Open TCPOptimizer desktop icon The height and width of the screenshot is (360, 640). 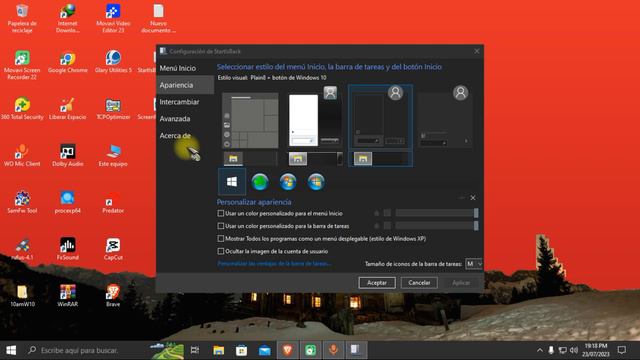[x=113, y=109]
